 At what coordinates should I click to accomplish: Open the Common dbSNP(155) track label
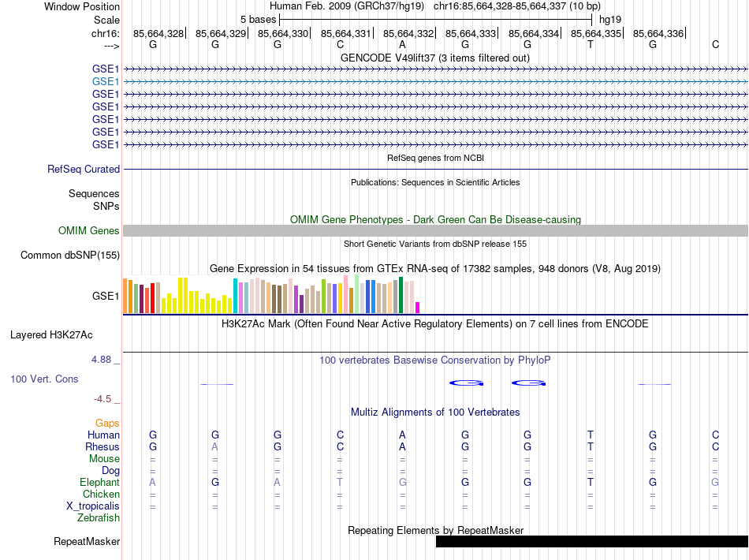[70, 255]
